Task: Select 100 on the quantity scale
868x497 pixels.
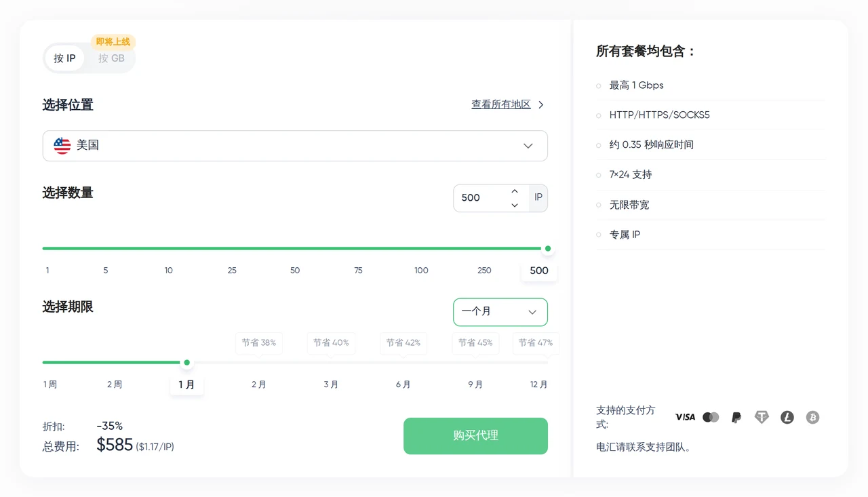Action: click(421, 271)
